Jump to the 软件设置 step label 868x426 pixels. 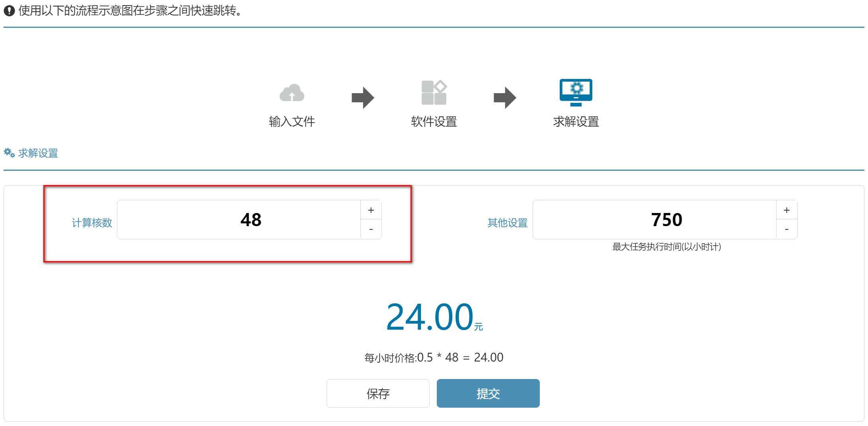pyautogui.click(x=434, y=121)
